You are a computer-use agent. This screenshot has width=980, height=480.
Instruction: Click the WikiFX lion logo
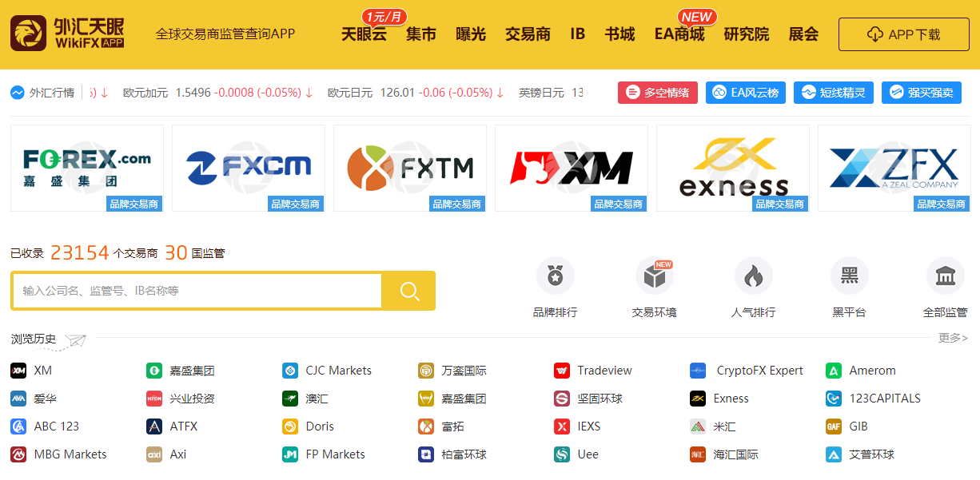tap(28, 34)
